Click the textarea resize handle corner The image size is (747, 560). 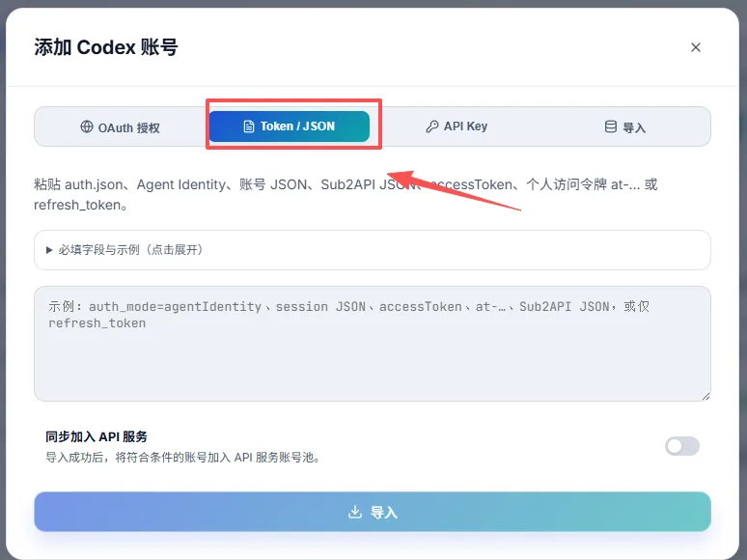click(706, 397)
